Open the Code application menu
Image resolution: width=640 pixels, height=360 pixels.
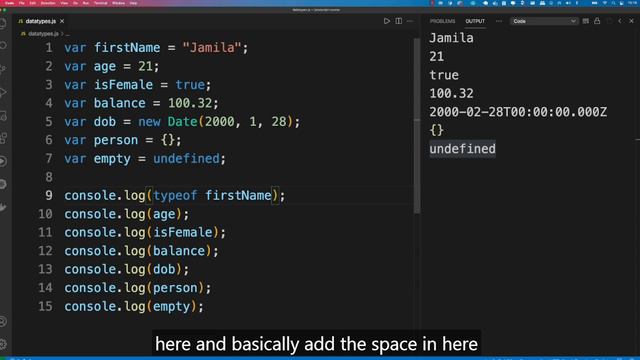9,3
